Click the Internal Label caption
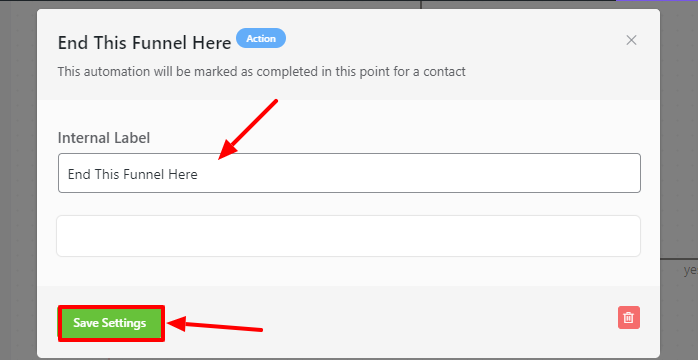698x360 pixels. 104,138
